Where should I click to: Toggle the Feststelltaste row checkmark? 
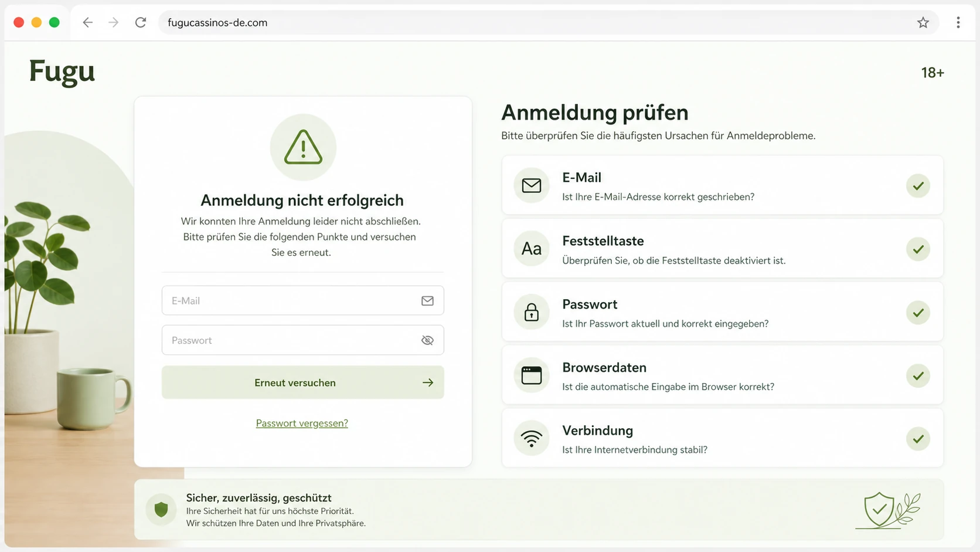[x=918, y=249]
